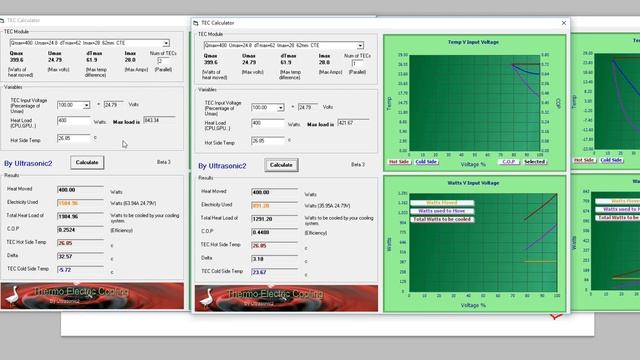
Task: Click the Heat Load input in the background window
Action: [74, 121]
